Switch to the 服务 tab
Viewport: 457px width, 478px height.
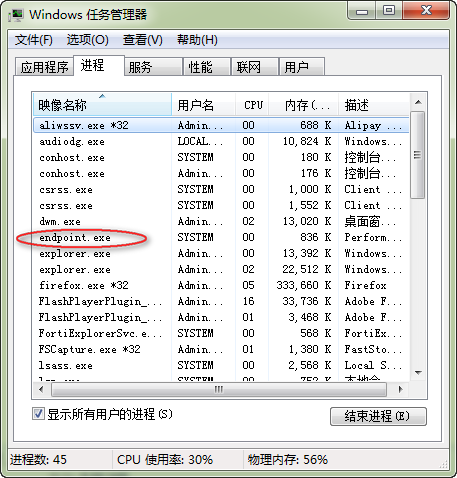[x=153, y=67]
